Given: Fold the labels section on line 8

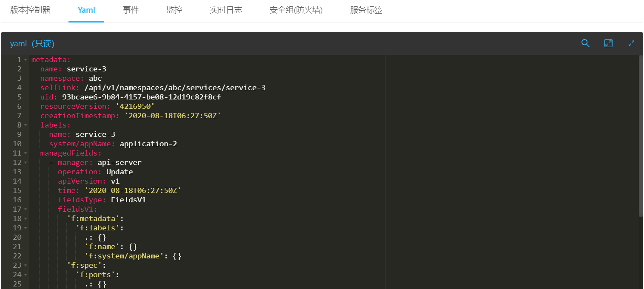Looking at the screenshot, I should (x=26, y=125).
